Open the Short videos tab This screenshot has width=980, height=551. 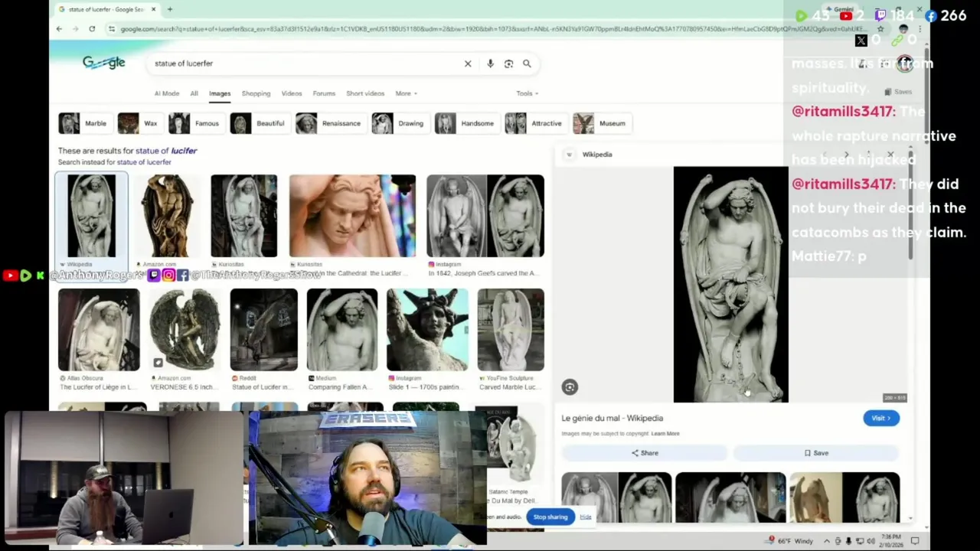(365, 93)
